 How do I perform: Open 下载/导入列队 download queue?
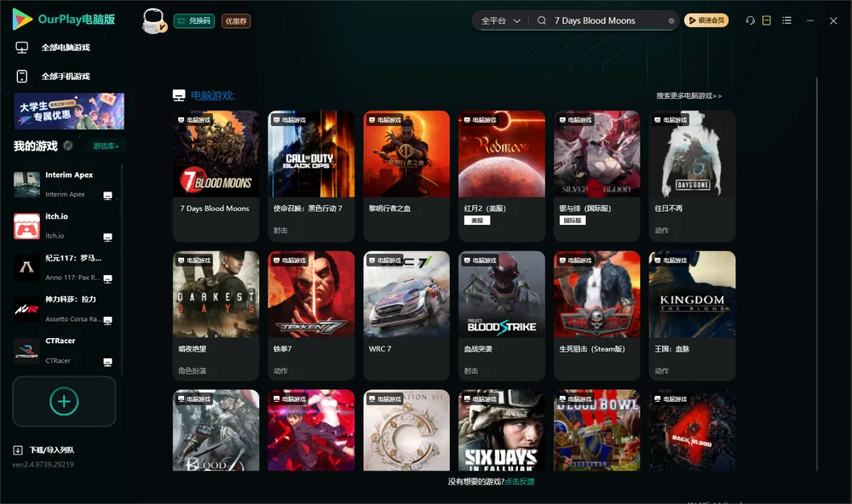(x=52, y=450)
